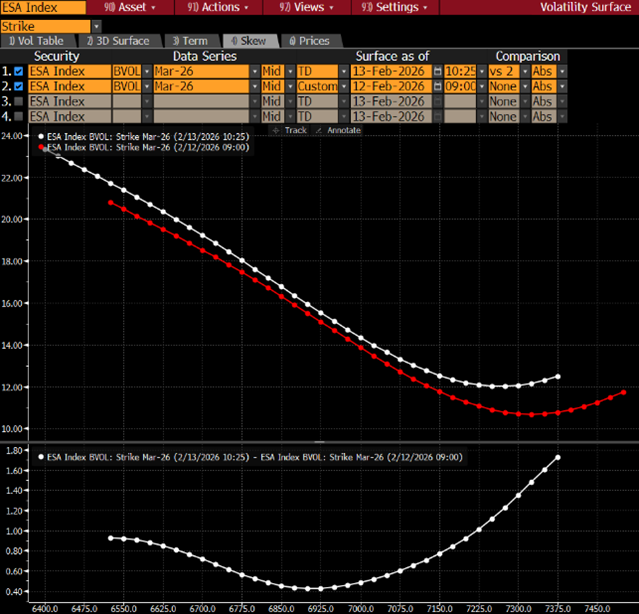Uncheck row 1 ESA Index series checkbox

click(x=19, y=72)
